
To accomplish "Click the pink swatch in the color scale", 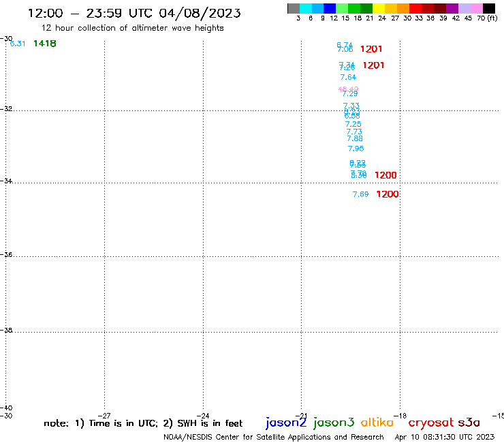I will [476, 8].
